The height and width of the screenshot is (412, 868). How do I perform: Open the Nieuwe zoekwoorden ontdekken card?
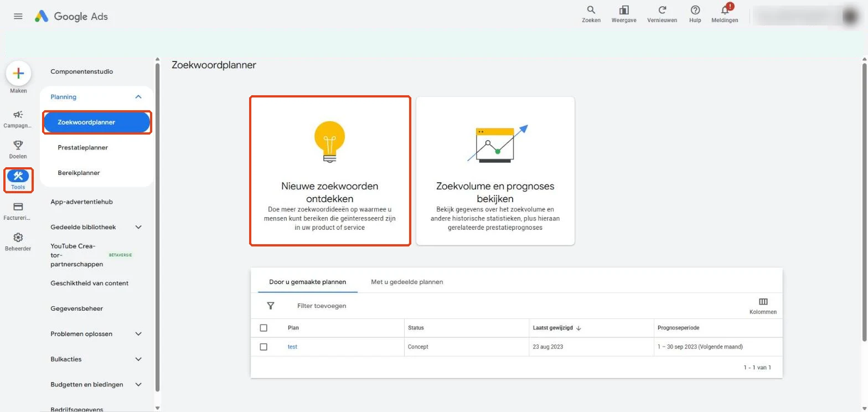330,171
